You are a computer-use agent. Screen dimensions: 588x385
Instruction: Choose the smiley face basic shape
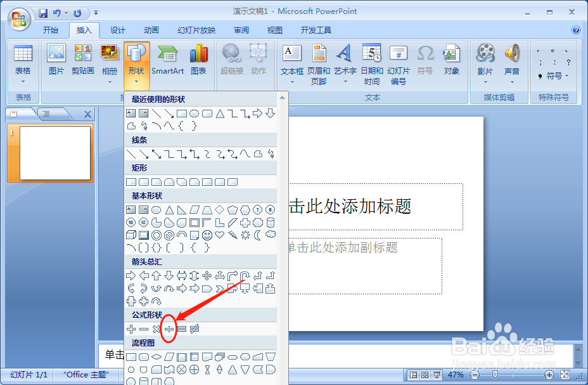207,235
